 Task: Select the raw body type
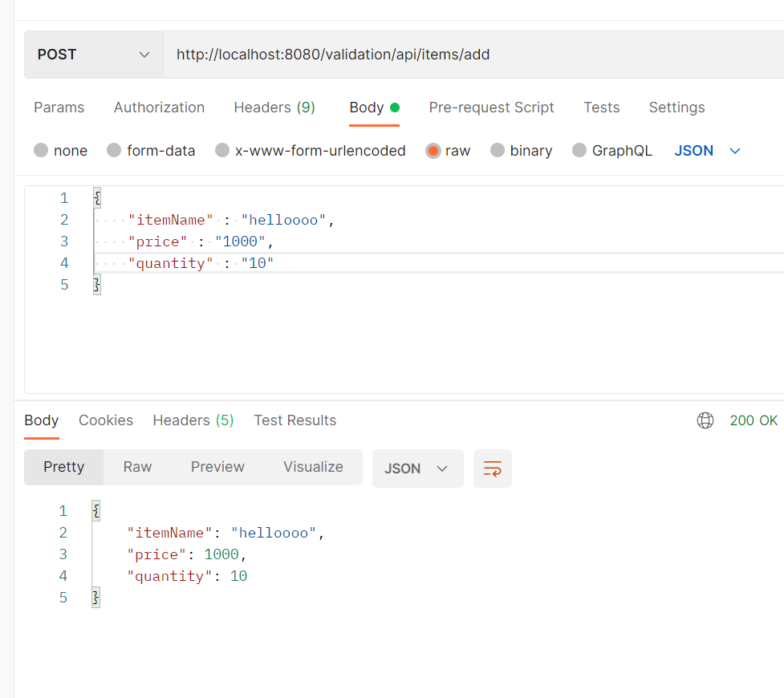pos(448,151)
